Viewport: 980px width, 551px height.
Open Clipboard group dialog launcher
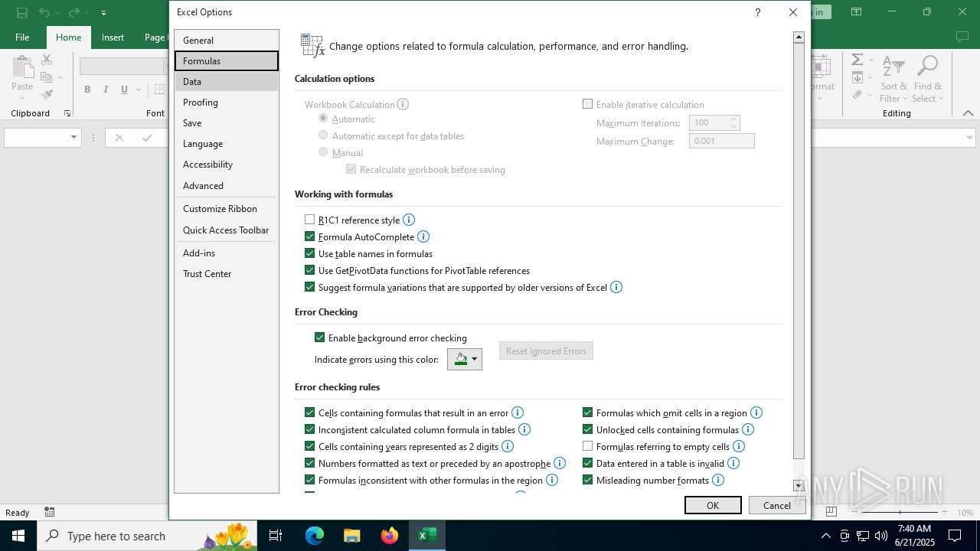pos(67,113)
